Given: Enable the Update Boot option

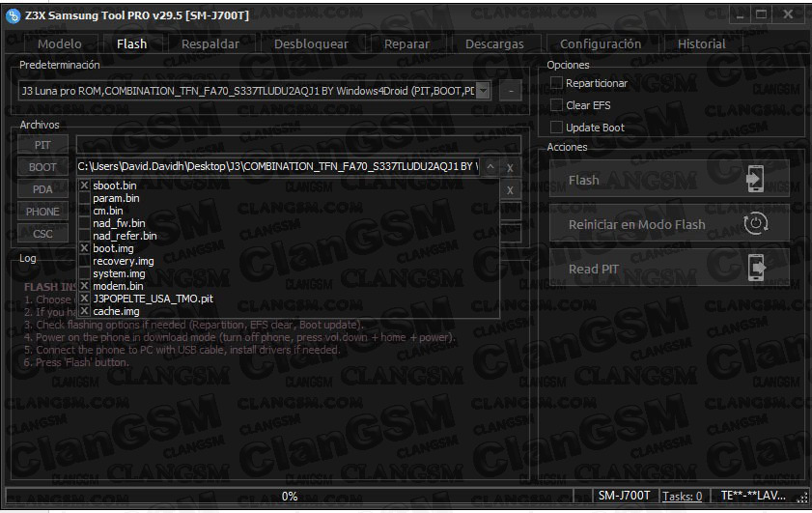Looking at the screenshot, I should pyautogui.click(x=557, y=128).
